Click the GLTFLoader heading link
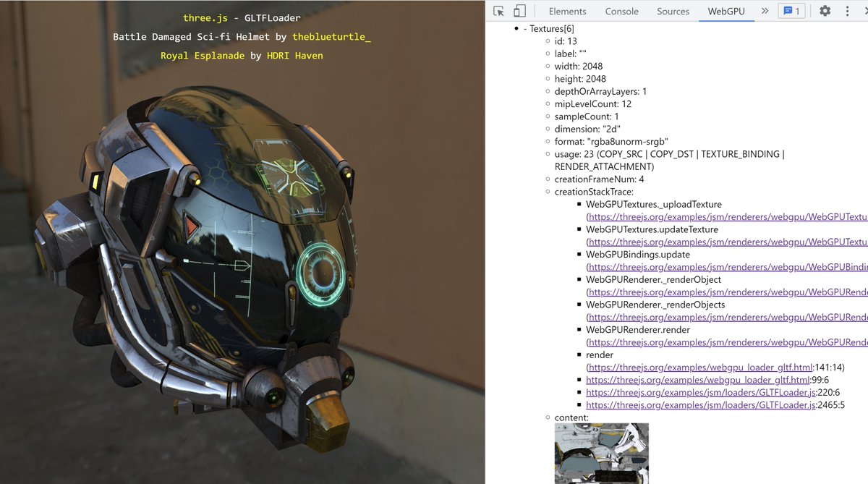This screenshot has height=484, width=868. click(x=274, y=17)
